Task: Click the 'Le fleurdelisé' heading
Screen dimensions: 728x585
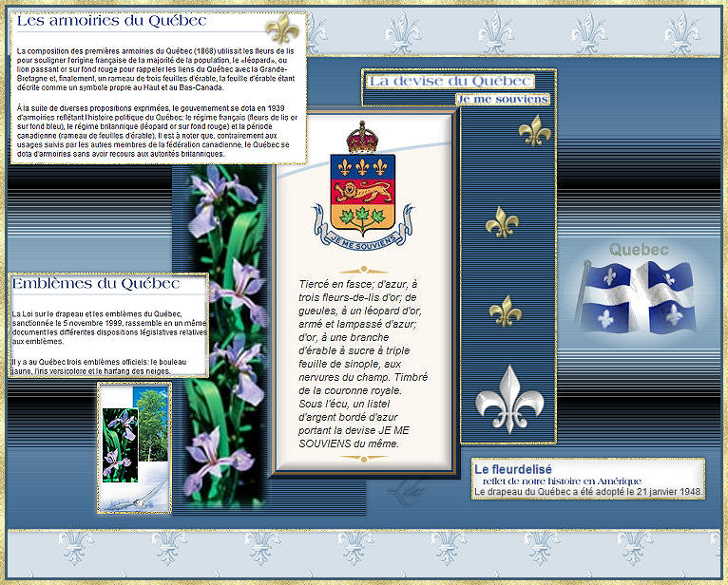Action: 513,469
